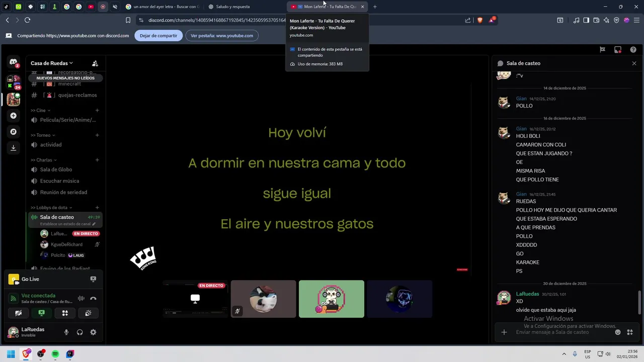Add a server with plus icon

pyautogui.click(x=13, y=116)
